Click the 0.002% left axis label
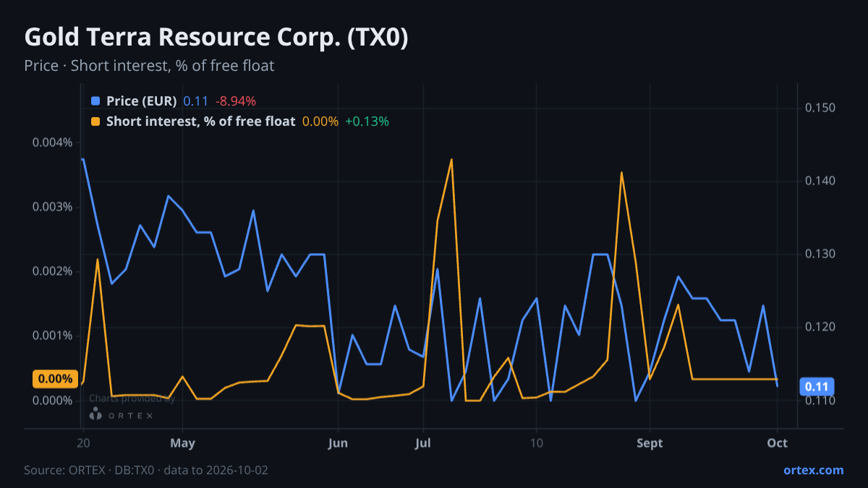868x488 pixels. (52, 271)
